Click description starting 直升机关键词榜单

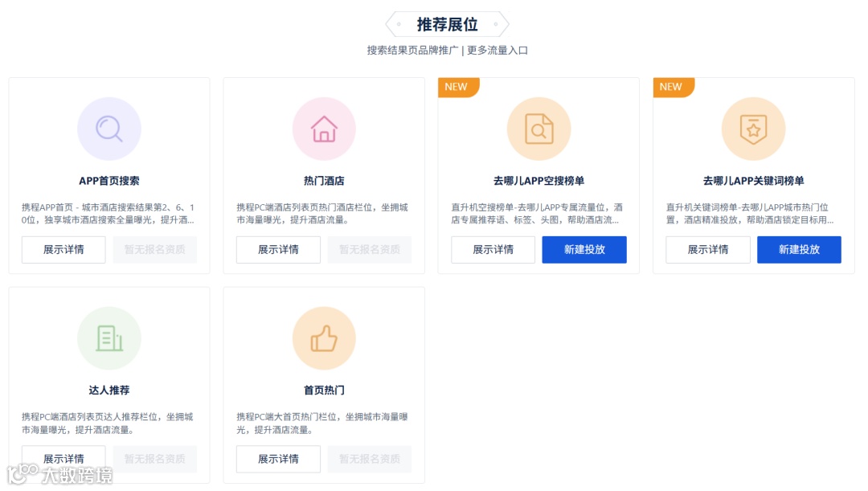click(x=750, y=214)
